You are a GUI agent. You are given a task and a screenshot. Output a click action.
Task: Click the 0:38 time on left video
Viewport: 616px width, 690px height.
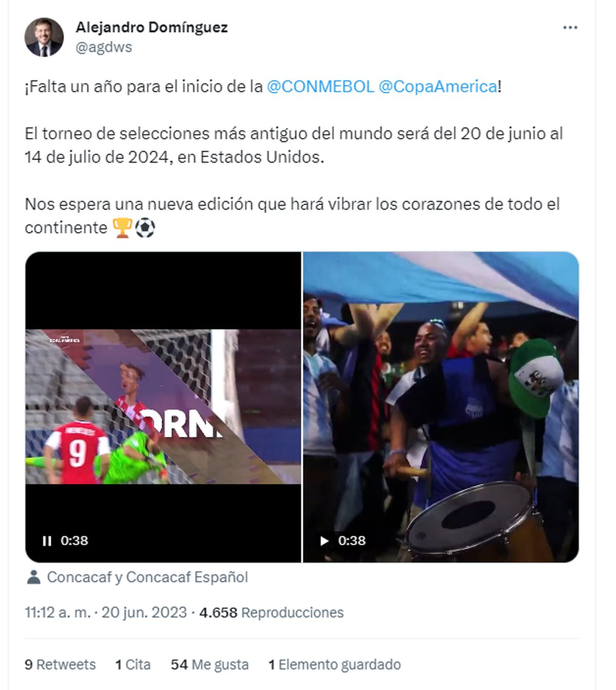[74, 541]
